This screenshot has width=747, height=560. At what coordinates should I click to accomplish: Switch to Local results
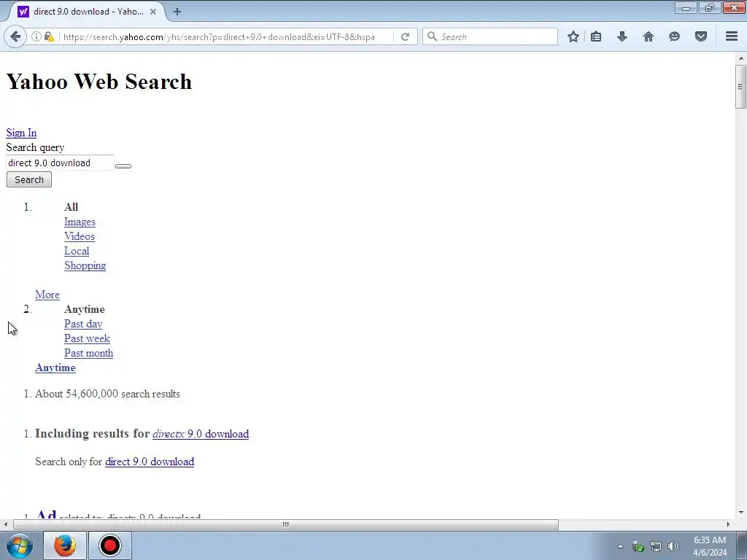pyautogui.click(x=77, y=251)
